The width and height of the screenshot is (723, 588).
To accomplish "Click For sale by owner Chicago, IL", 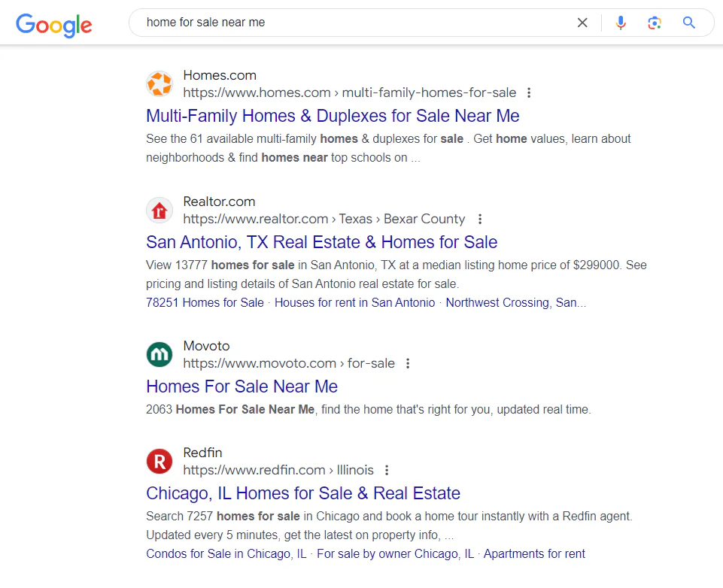I will click(396, 553).
